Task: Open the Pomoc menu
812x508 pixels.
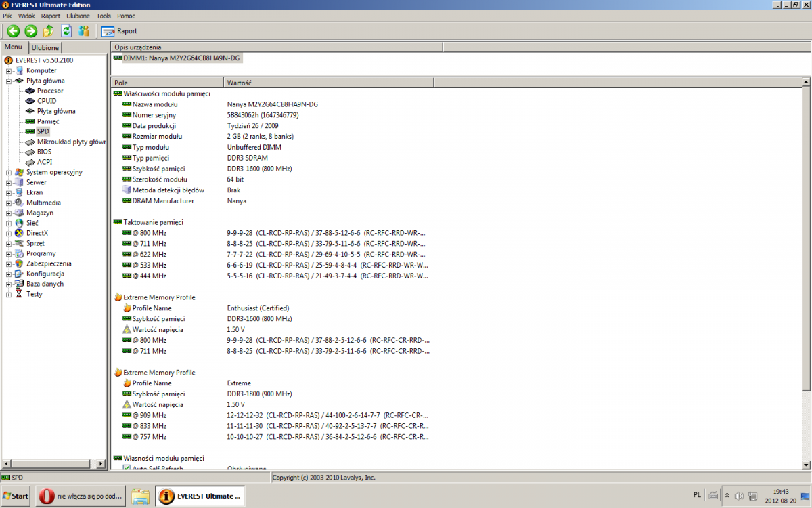Action: click(x=126, y=15)
